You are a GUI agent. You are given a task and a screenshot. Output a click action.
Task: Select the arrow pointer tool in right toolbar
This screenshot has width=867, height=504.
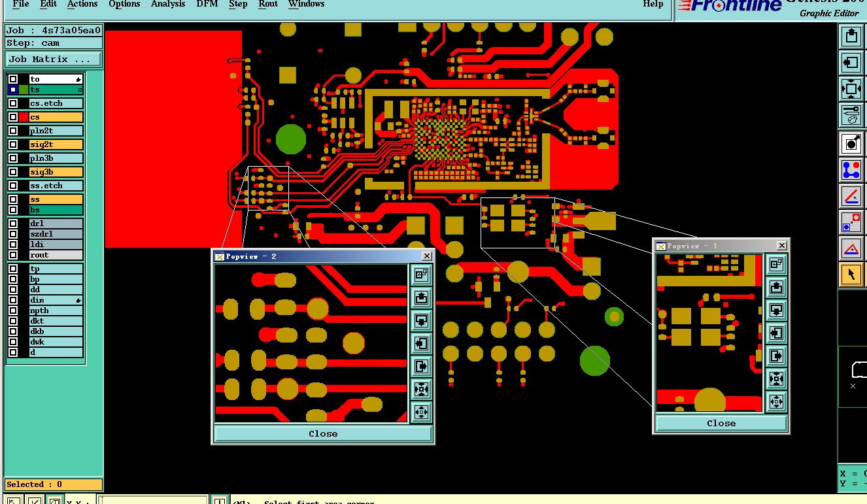click(851, 274)
